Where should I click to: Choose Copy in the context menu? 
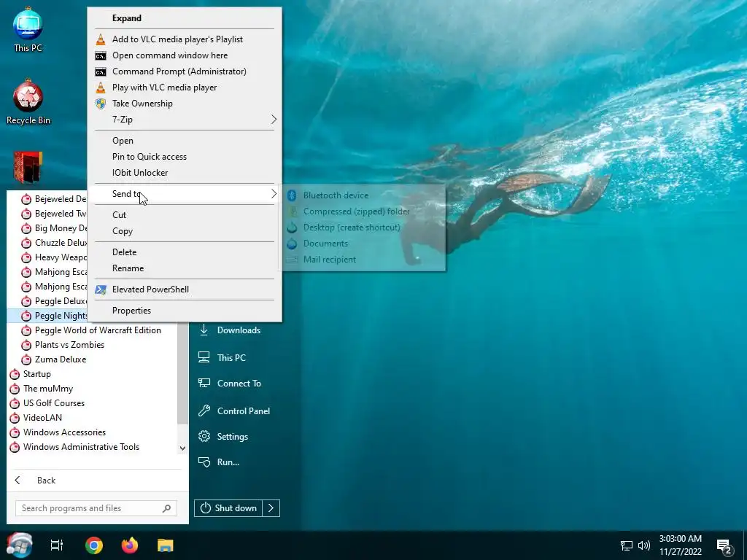click(185, 231)
